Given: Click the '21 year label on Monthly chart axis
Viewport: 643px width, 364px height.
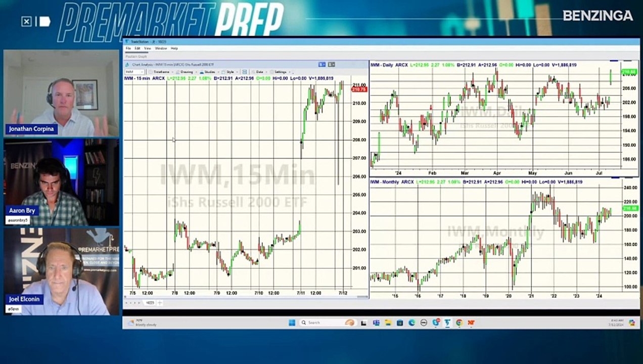Looking at the screenshot, I should pyautogui.click(x=531, y=296).
